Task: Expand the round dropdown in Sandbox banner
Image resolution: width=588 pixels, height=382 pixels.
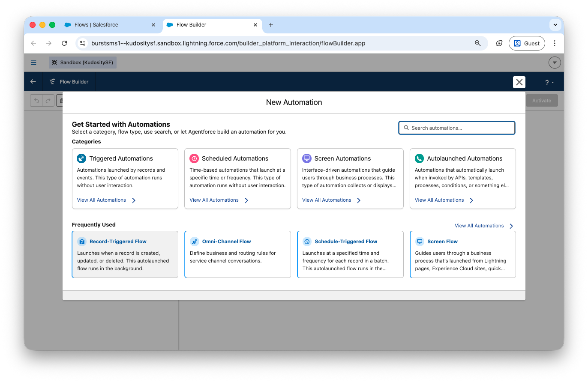Action: click(555, 63)
